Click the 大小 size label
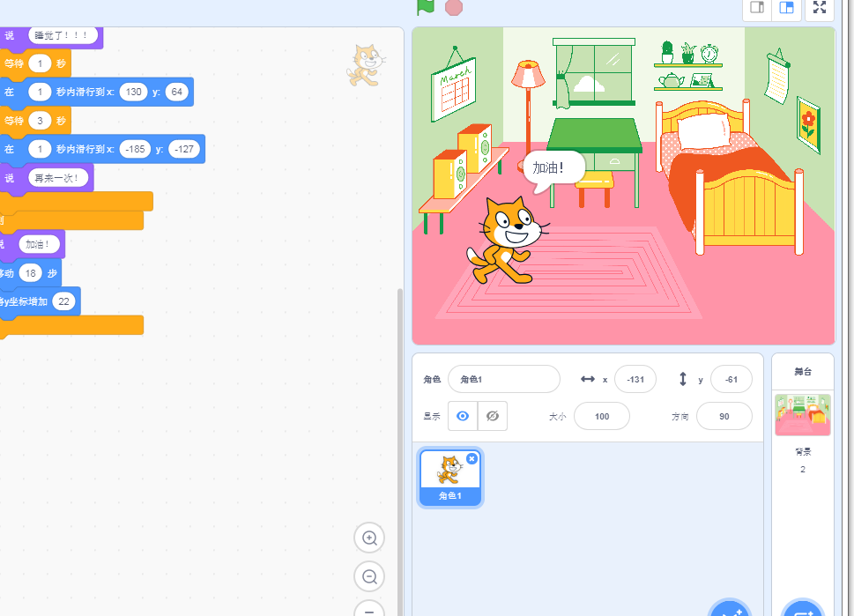 (x=557, y=417)
